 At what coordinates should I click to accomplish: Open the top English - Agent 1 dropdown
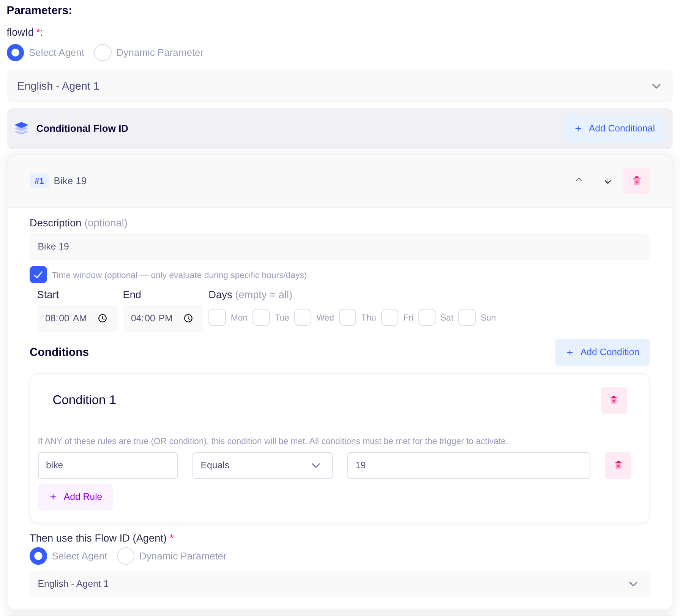tap(340, 86)
